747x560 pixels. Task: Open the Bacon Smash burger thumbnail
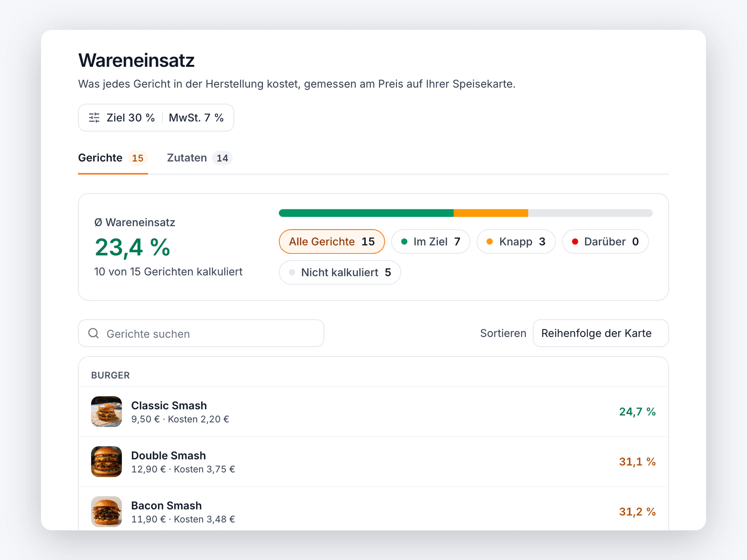(x=106, y=511)
